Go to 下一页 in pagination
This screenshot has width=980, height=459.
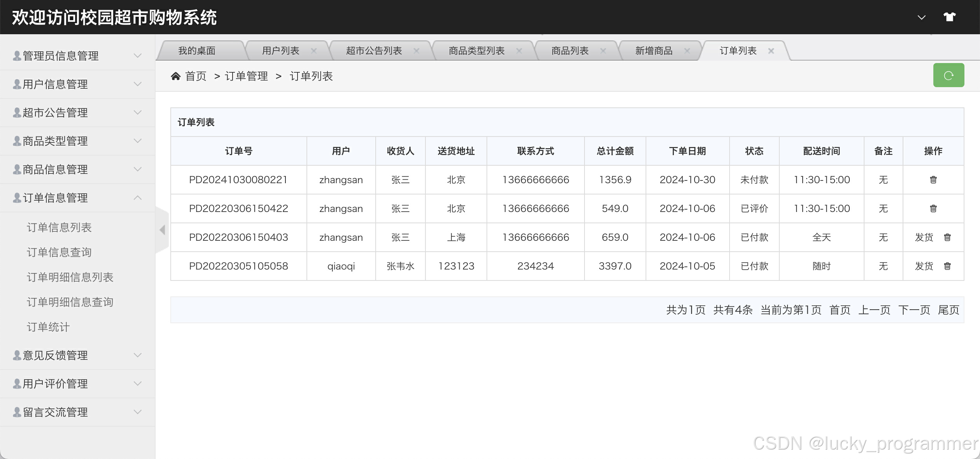click(x=914, y=310)
